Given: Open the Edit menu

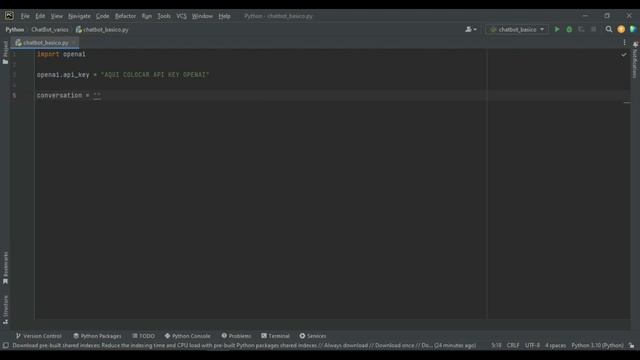Looking at the screenshot, I should coord(40,16).
